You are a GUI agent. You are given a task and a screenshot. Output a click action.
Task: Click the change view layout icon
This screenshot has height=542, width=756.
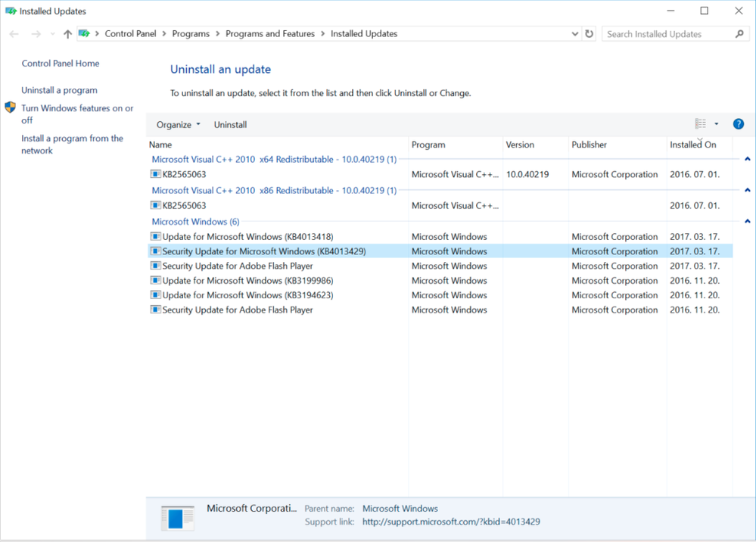701,124
